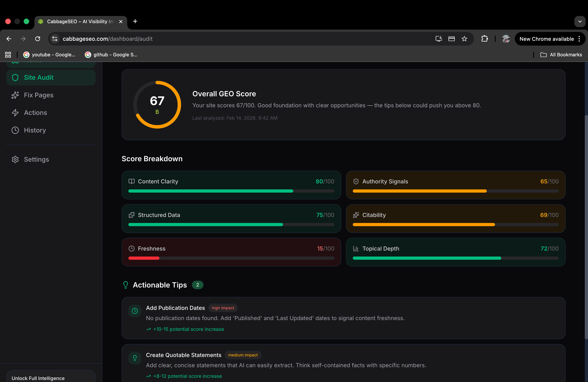Click the History clock icon

pyautogui.click(x=15, y=130)
